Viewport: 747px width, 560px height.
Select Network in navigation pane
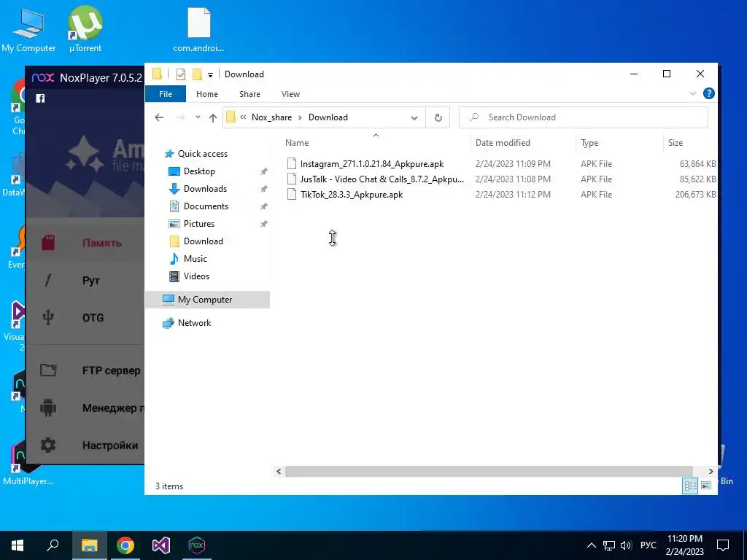[194, 323]
